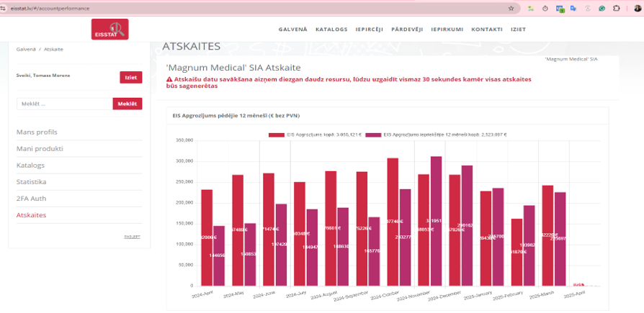Click the site information icon in address bar
This screenshot has height=313, width=644.
(4, 8)
